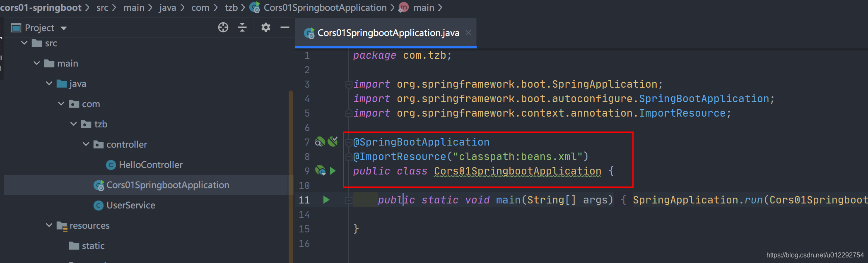Collapse the src folder chevron

tap(24, 43)
